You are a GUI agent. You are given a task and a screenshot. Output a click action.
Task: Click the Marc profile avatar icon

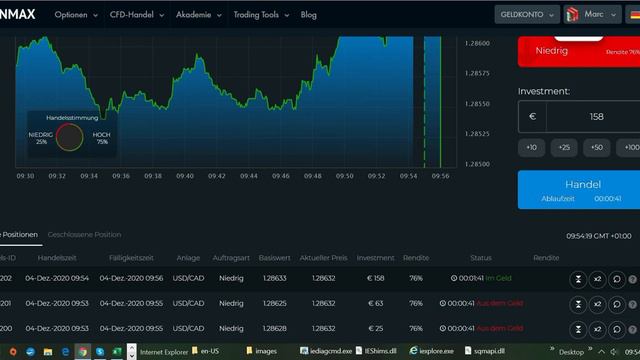tap(572, 15)
